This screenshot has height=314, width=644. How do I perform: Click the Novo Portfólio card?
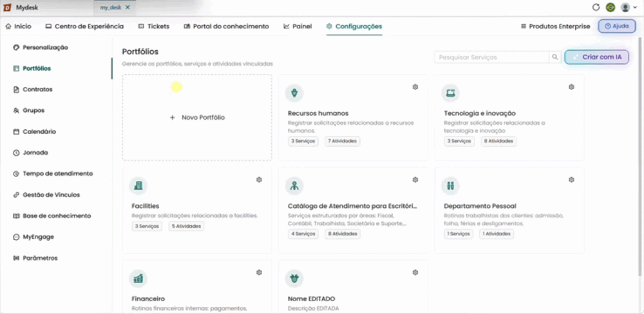(197, 117)
